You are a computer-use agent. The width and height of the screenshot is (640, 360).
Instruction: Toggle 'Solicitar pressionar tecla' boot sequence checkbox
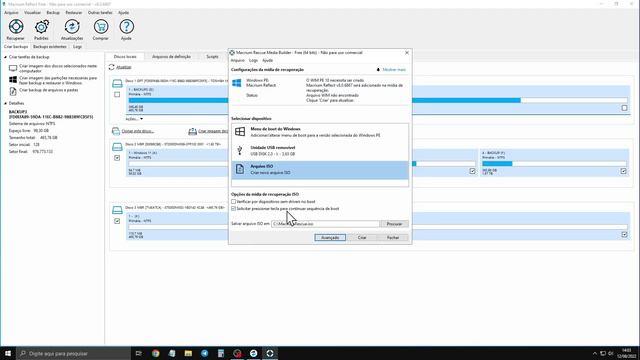coord(233,209)
